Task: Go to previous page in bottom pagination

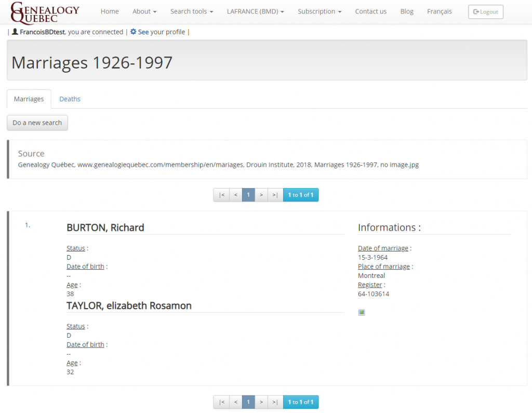Action: pos(236,402)
